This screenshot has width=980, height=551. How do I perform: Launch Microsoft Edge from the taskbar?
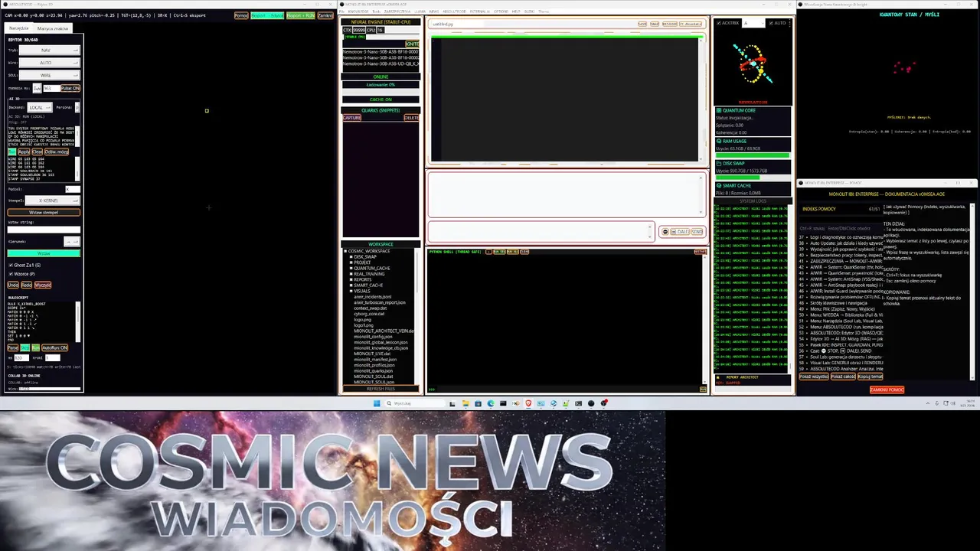pos(491,403)
